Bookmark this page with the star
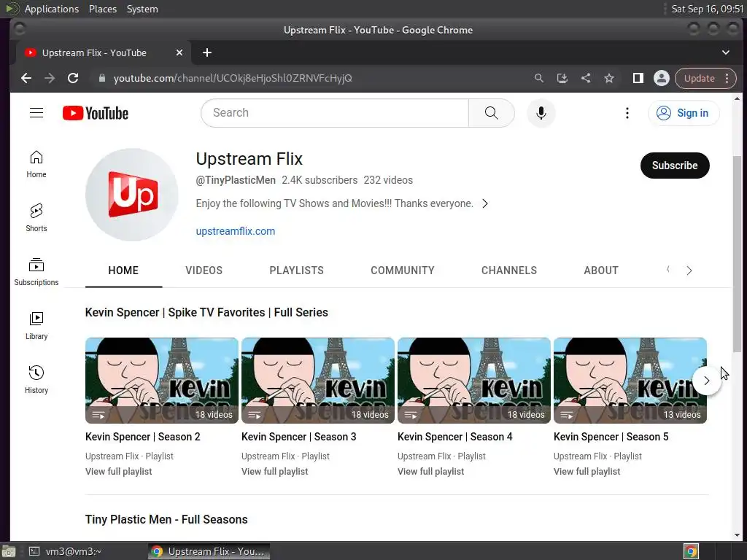 [x=609, y=78]
